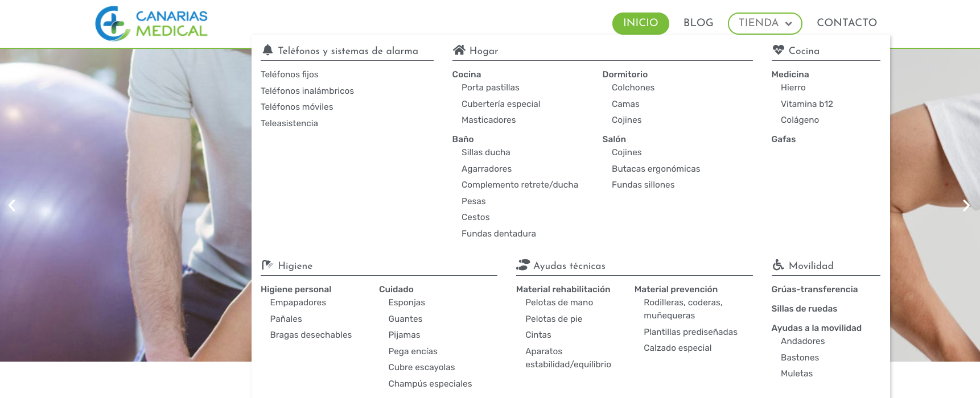Click the heartbeat icon next to Cocina heading
980x398 pixels.
point(778,50)
